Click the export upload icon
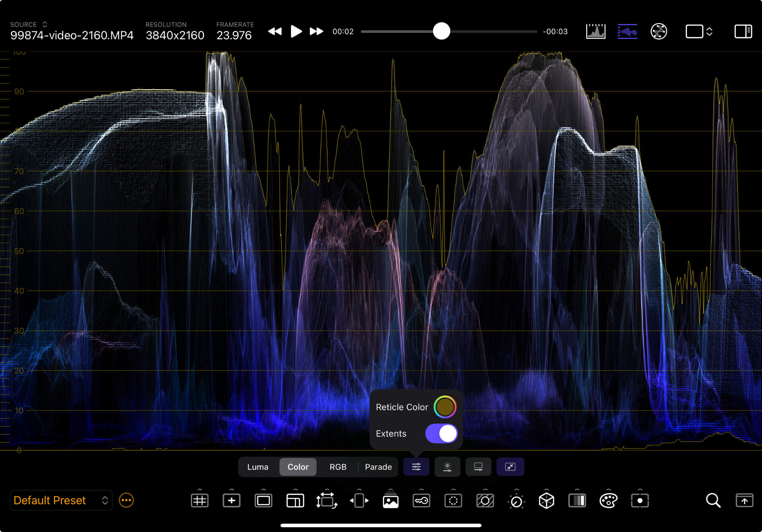762x532 pixels. [744, 501]
